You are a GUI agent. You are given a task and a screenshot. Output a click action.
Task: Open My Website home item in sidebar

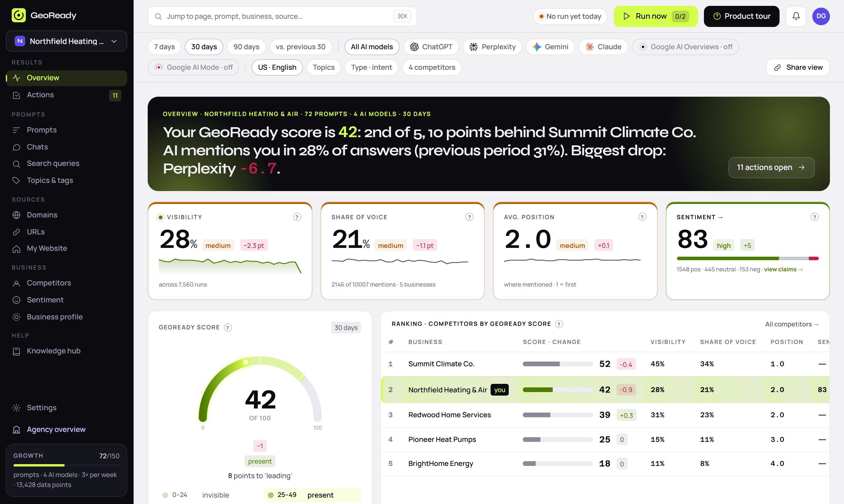pyautogui.click(x=66, y=248)
